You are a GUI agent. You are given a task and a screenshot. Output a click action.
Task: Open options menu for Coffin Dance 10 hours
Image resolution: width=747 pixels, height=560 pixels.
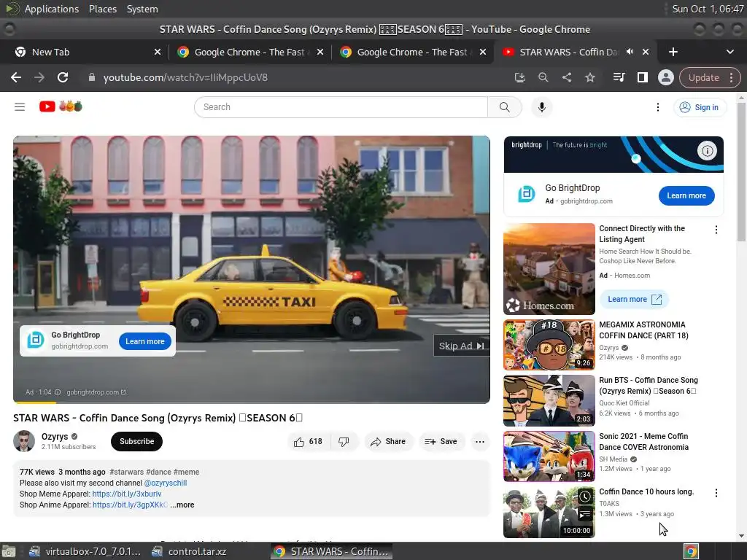point(716,493)
